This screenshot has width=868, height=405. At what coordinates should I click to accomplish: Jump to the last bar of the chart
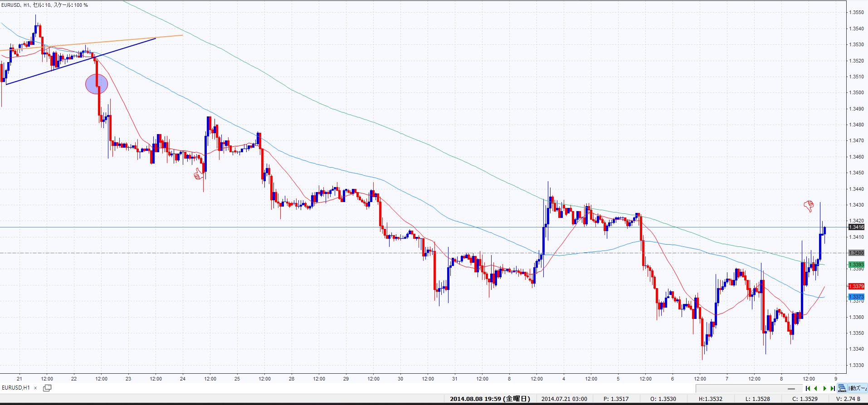(833, 388)
